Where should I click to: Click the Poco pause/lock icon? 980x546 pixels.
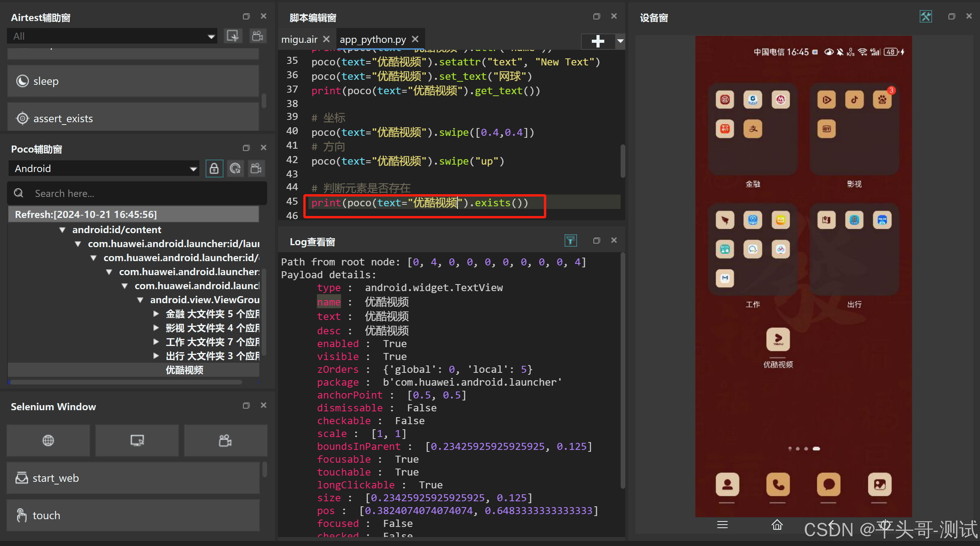(x=214, y=169)
